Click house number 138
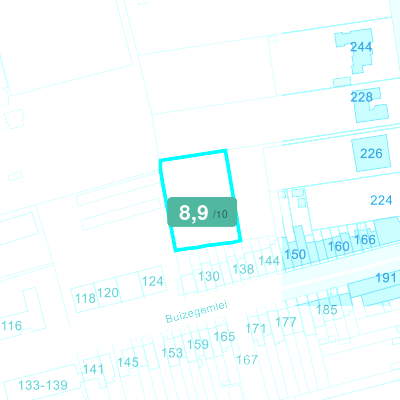The image size is (400, 400). click(243, 269)
